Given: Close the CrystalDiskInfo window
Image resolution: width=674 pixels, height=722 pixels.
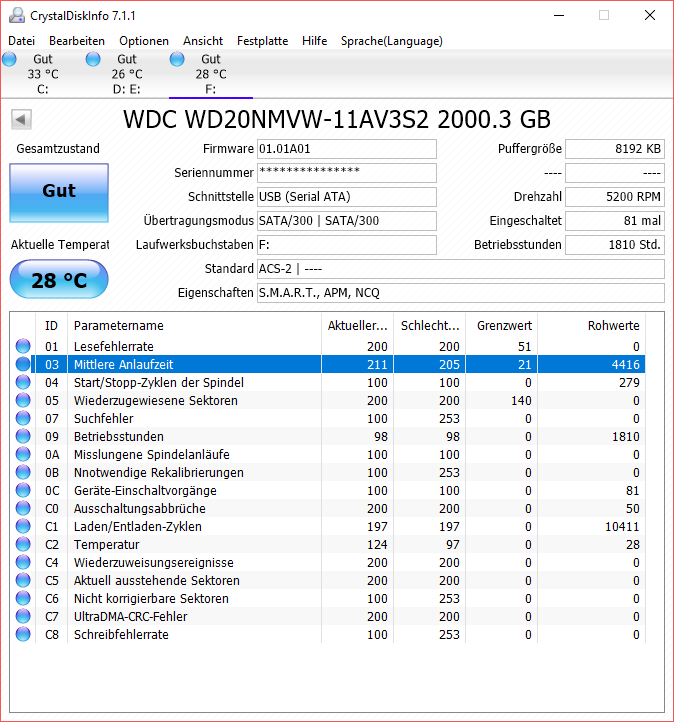Looking at the screenshot, I should tap(650, 15).
